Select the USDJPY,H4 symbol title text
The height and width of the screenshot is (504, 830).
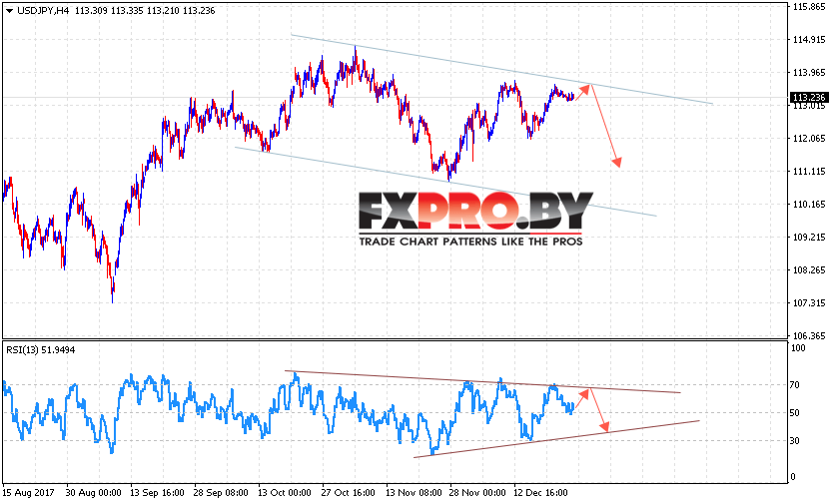(x=43, y=11)
